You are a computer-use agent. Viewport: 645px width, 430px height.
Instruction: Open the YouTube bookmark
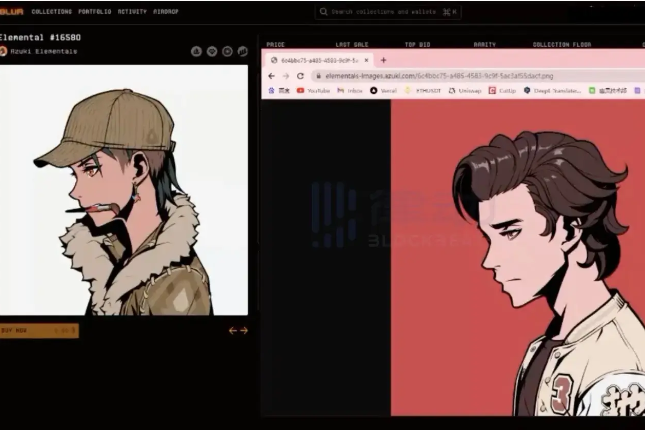click(x=313, y=91)
